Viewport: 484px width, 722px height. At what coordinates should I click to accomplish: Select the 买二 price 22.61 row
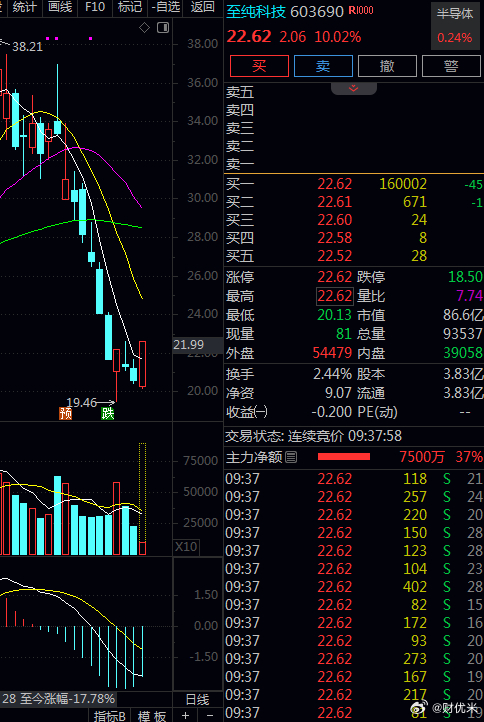click(354, 202)
